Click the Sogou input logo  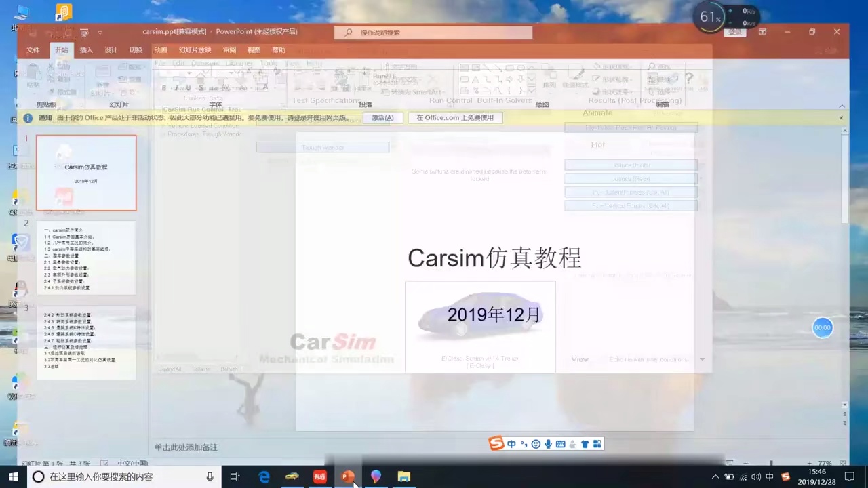(496, 443)
